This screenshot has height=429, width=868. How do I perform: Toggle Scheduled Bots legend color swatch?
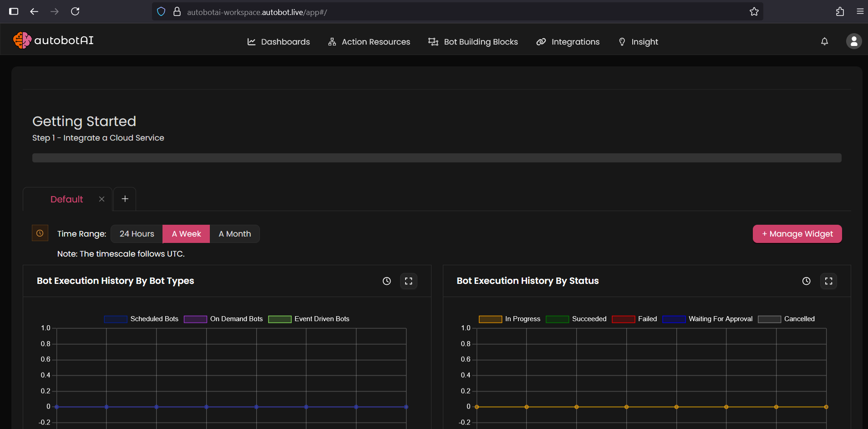(116, 319)
